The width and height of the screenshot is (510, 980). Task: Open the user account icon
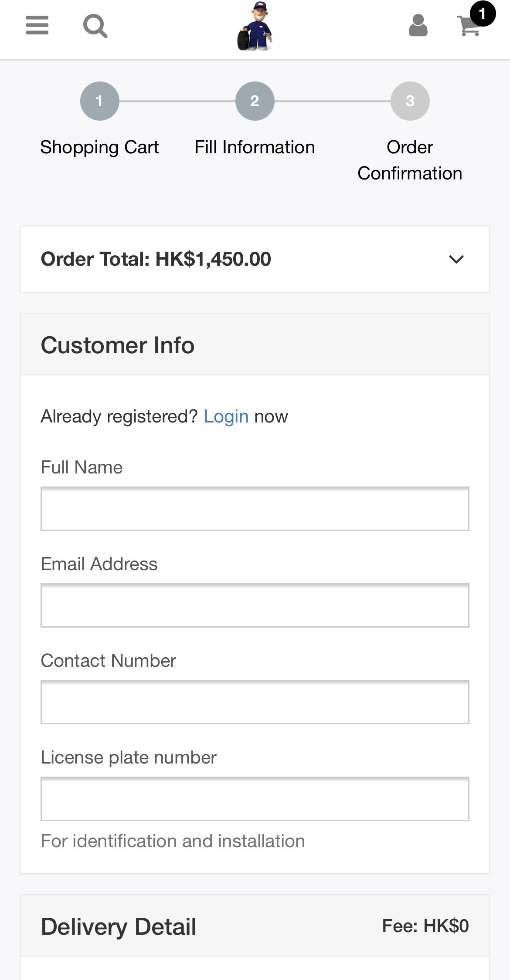[x=418, y=26]
